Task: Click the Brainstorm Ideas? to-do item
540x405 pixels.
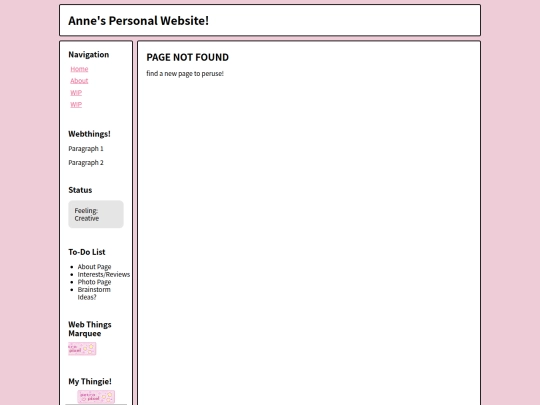Action: 94,293
